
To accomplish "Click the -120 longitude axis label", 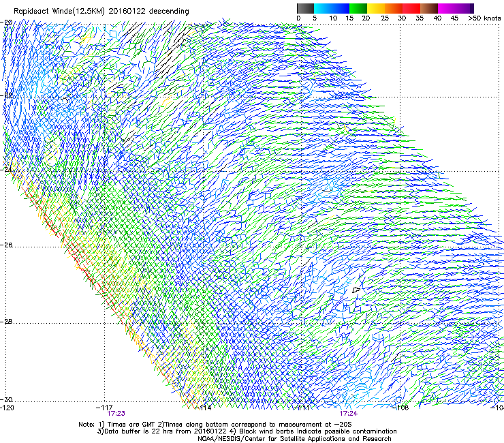I will (x=7, y=408).
